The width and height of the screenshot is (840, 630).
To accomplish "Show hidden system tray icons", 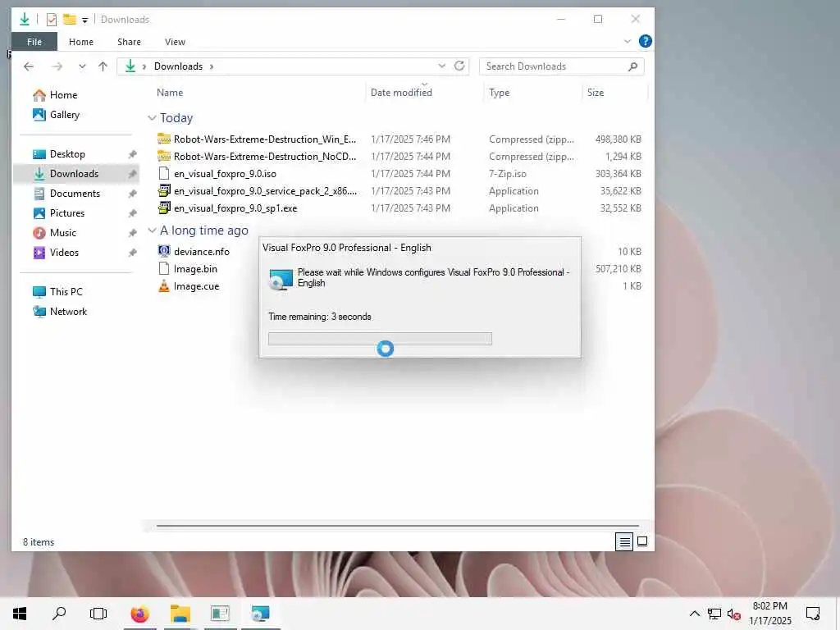I will (694, 614).
